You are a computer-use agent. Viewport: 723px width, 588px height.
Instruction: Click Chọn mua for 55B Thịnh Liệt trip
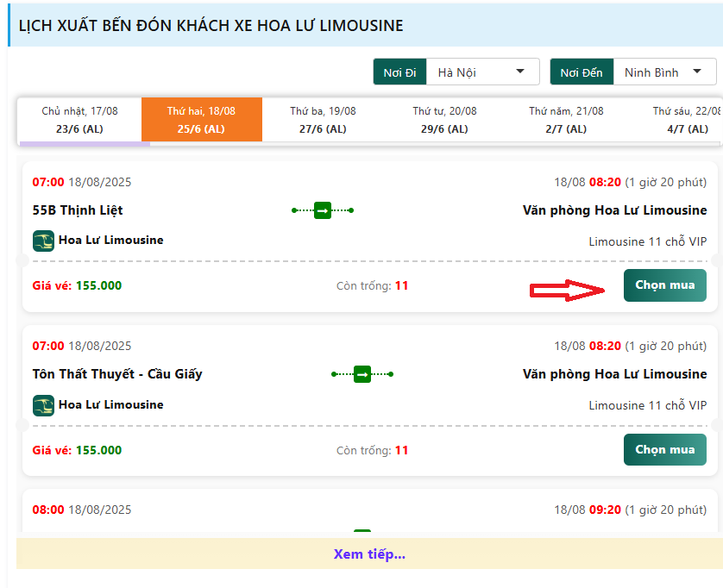(x=665, y=285)
